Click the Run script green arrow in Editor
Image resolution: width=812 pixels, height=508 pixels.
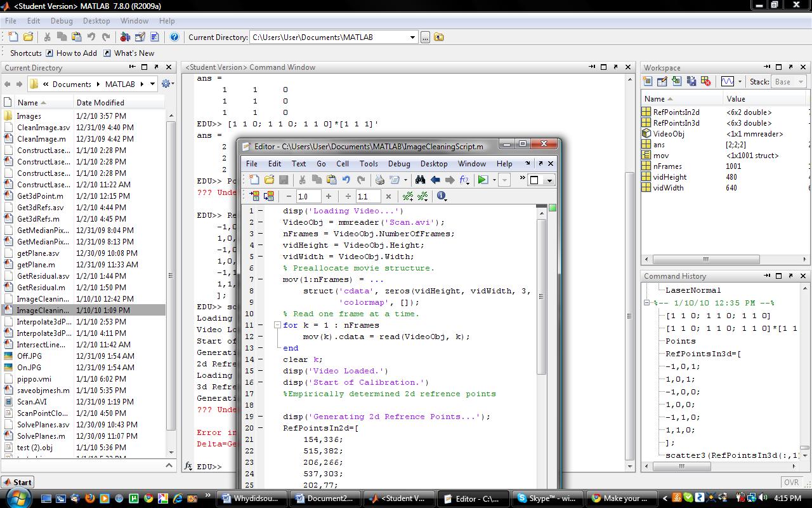click(483, 180)
